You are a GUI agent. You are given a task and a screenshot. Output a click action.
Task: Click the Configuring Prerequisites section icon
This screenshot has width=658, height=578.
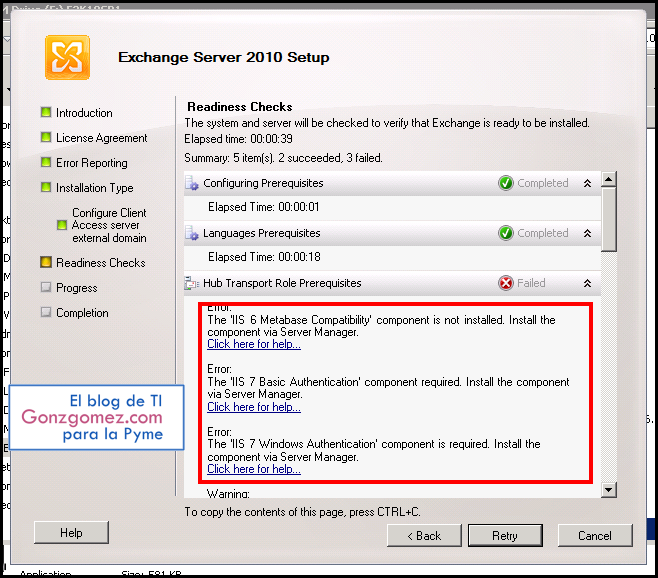[192, 183]
